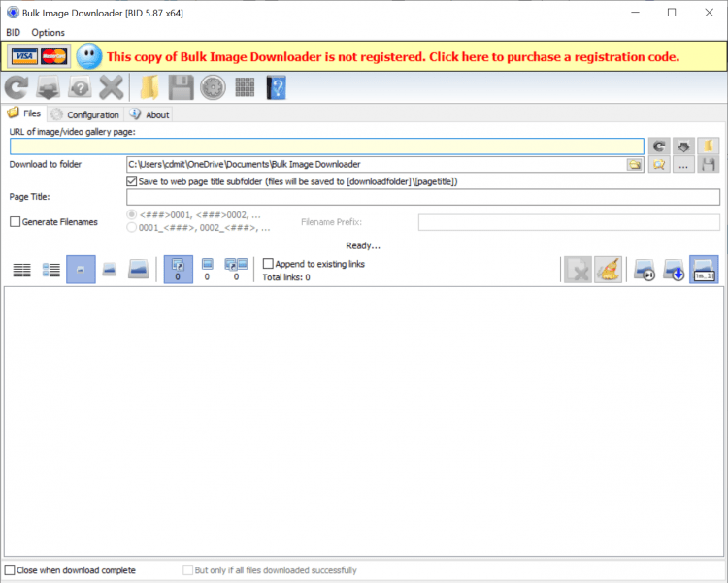Enable the Generate Filenames checkbox
The width and height of the screenshot is (728, 583).
pyautogui.click(x=16, y=222)
